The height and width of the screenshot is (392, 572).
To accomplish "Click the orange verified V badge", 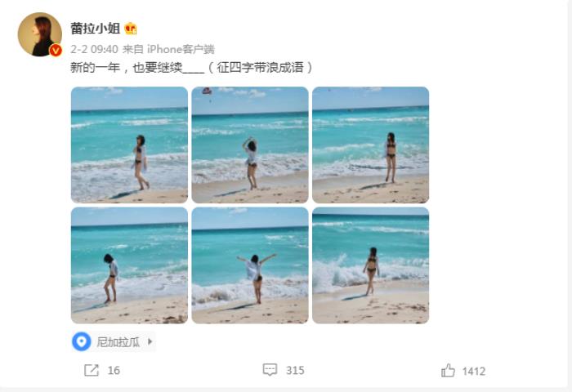I will point(56,51).
